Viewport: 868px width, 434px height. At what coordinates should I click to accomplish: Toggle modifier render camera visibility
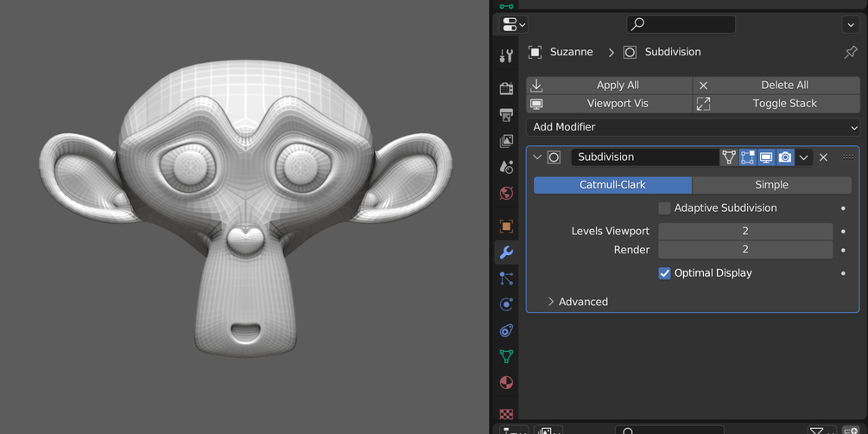pos(785,157)
